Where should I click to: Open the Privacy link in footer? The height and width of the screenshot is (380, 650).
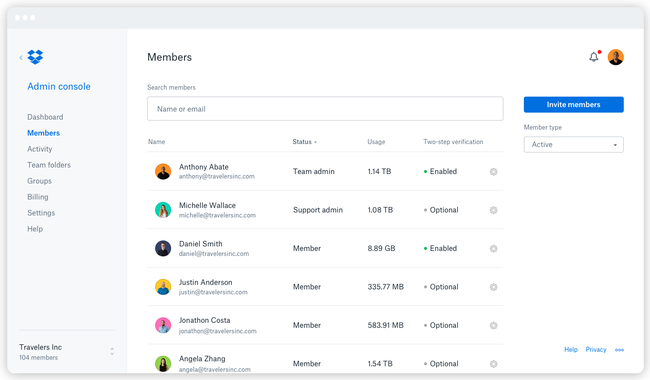click(x=596, y=350)
